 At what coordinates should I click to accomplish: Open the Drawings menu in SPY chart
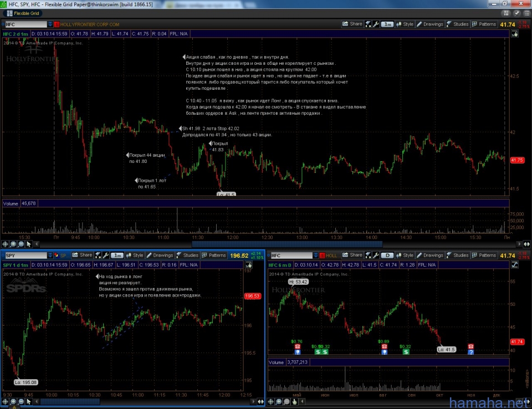(160, 255)
